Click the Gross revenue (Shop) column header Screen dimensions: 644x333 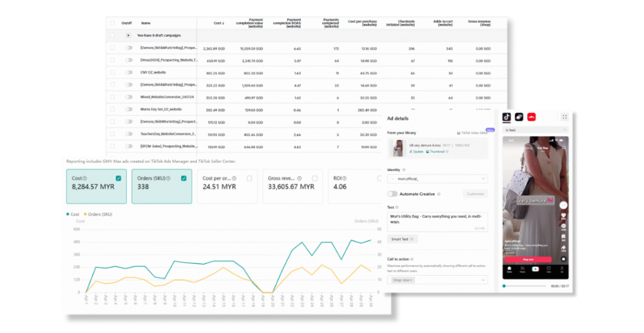[479, 23]
